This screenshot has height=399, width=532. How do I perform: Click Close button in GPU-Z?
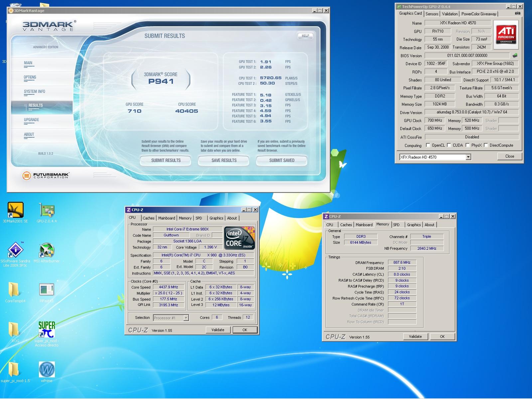[509, 156]
